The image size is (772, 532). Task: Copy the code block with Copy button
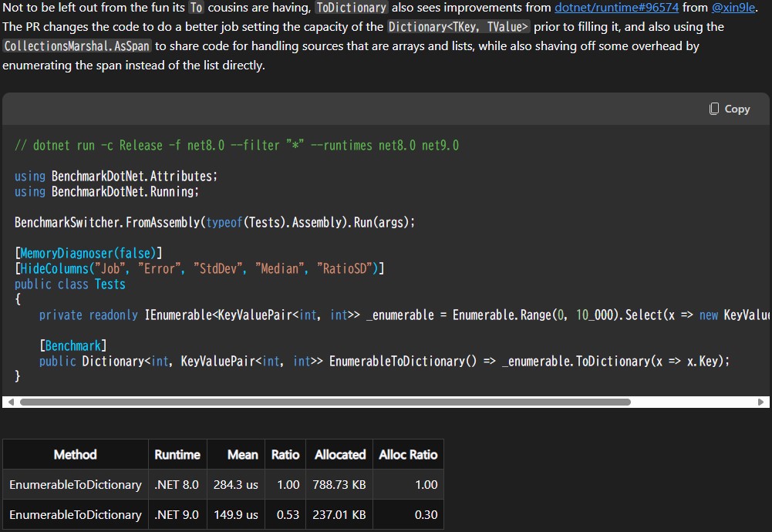tap(730, 109)
